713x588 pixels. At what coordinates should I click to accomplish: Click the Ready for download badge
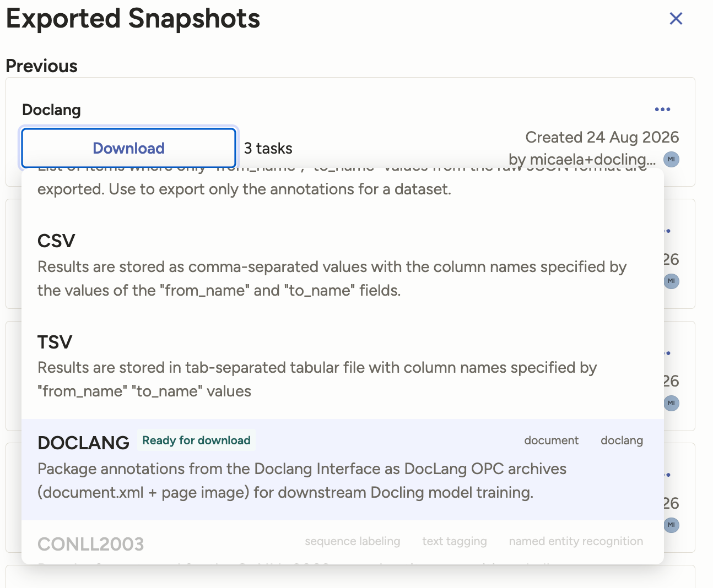(196, 440)
